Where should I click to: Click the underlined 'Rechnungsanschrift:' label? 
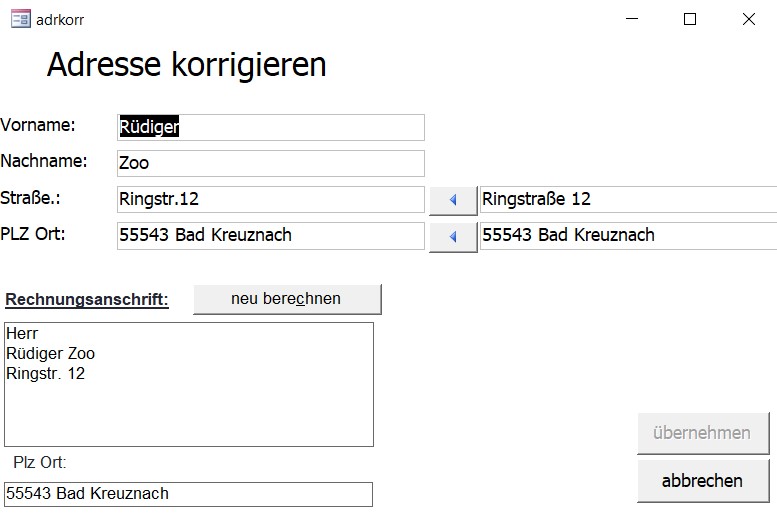pyautogui.click(x=87, y=300)
